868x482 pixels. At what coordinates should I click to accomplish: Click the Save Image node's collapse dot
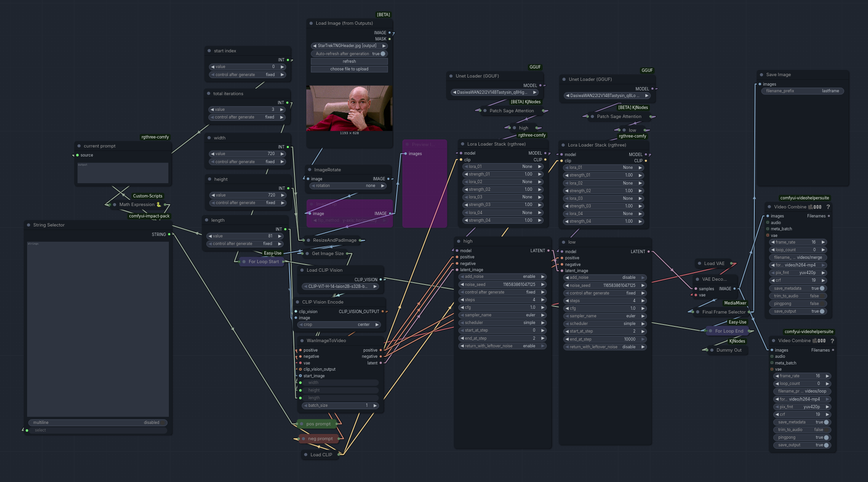coord(761,75)
